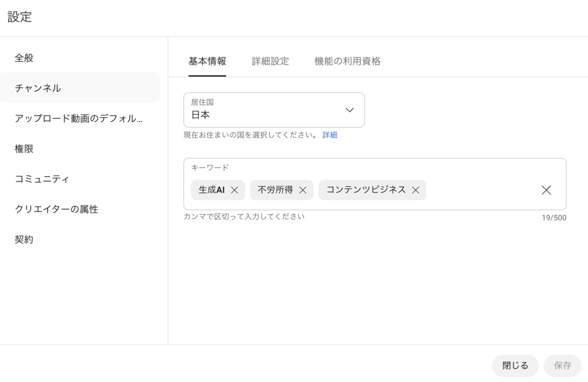Click the 閉じる button
Screen dimensions: 588x382
coord(515,365)
